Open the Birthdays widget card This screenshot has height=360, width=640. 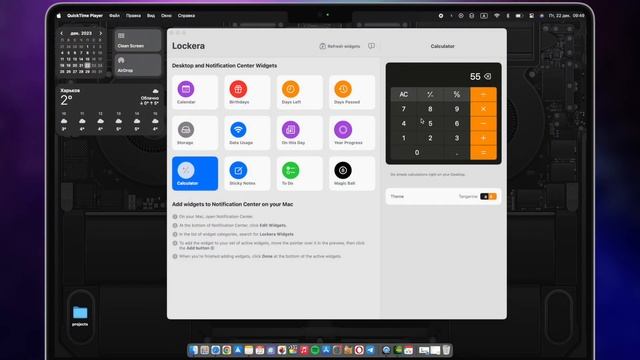(247, 92)
